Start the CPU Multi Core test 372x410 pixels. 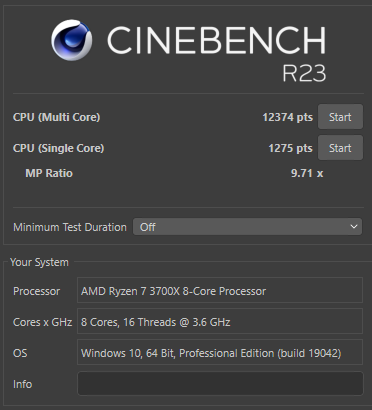[340, 117]
